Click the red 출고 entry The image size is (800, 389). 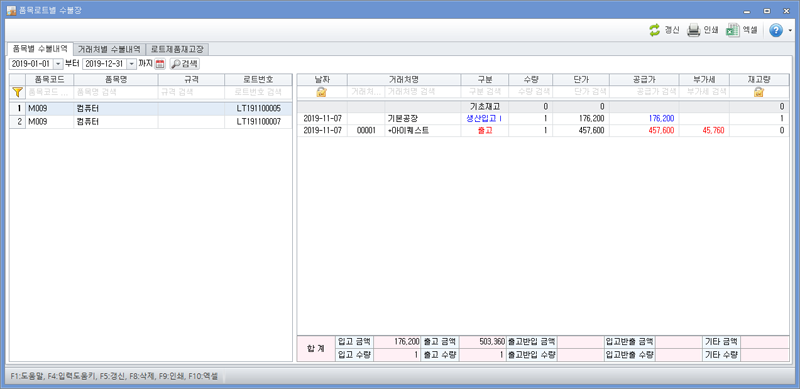click(x=485, y=131)
